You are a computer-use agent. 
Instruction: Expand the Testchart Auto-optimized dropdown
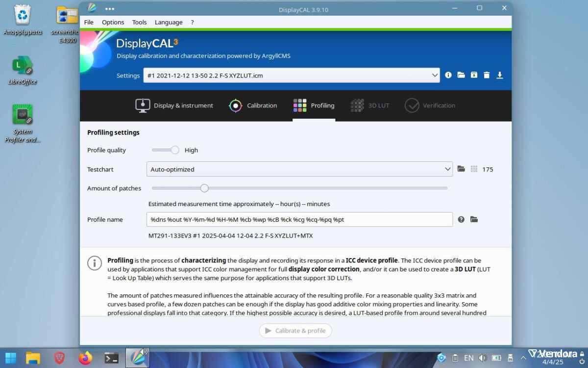(447, 169)
